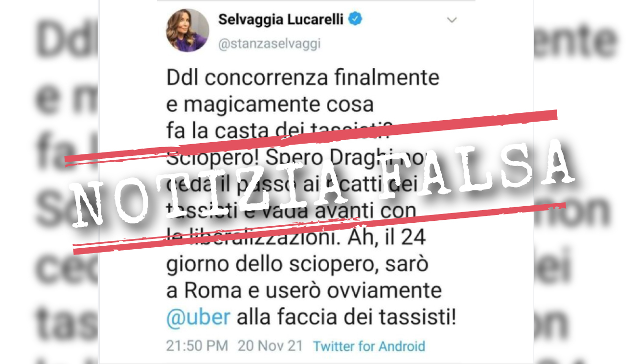Click 'alla faccia dei tassisti!' text
The width and height of the screenshot is (636, 364).
[x=346, y=318]
